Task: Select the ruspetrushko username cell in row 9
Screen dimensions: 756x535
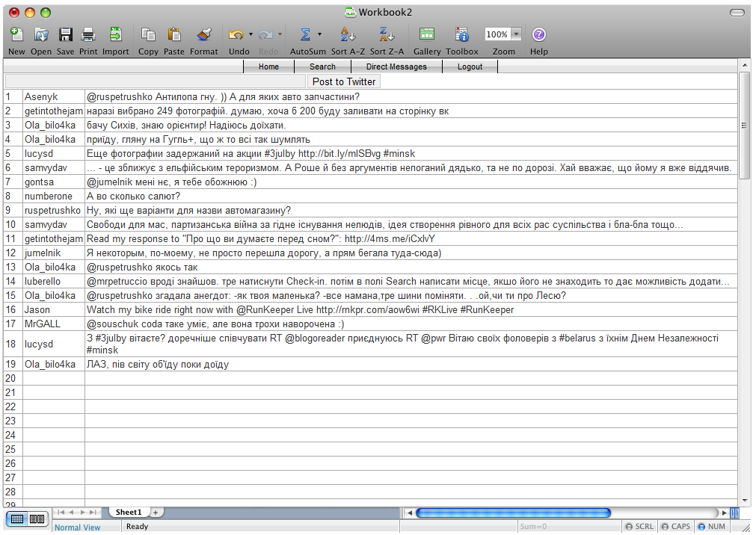Action: [54, 211]
